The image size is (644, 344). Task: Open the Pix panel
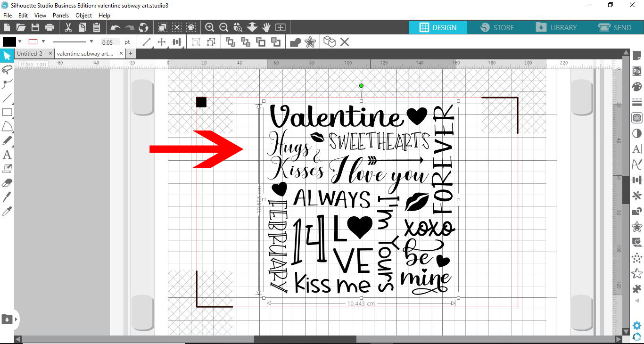[637, 72]
